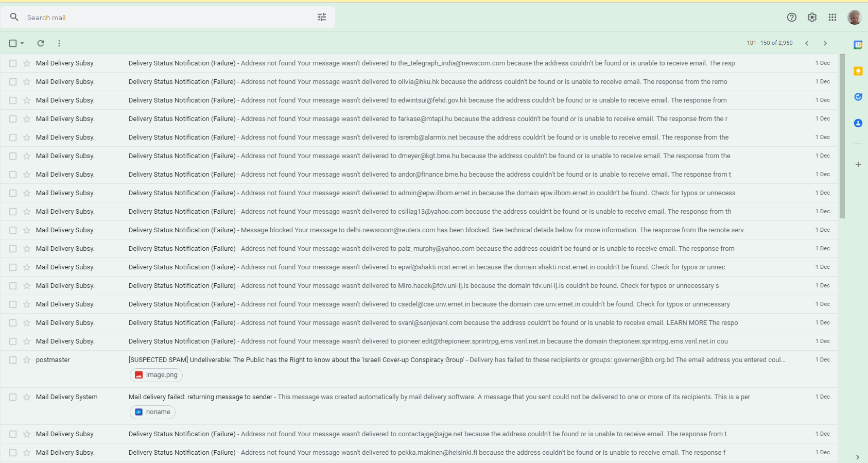Star the Mail Delivery System email
The height and width of the screenshot is (463, 868).
(27, 397)
